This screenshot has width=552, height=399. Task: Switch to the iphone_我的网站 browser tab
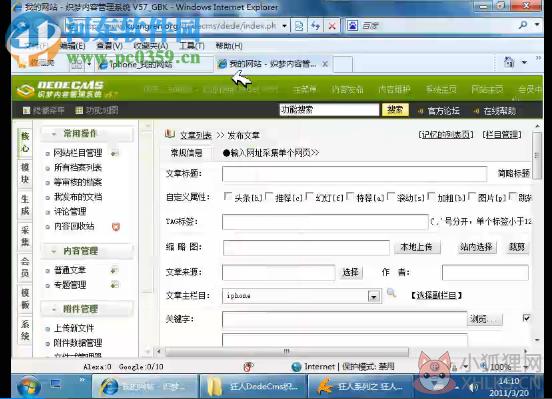154,64
